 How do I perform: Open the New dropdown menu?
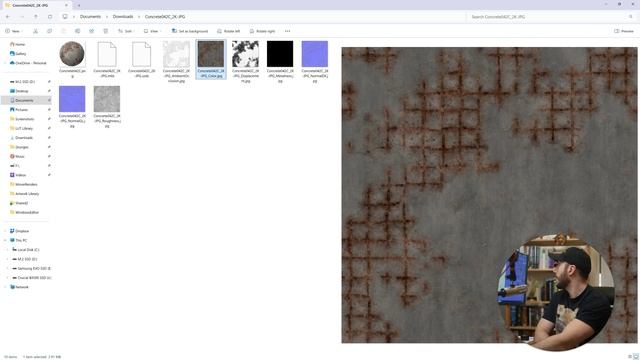tap(14, 31)
